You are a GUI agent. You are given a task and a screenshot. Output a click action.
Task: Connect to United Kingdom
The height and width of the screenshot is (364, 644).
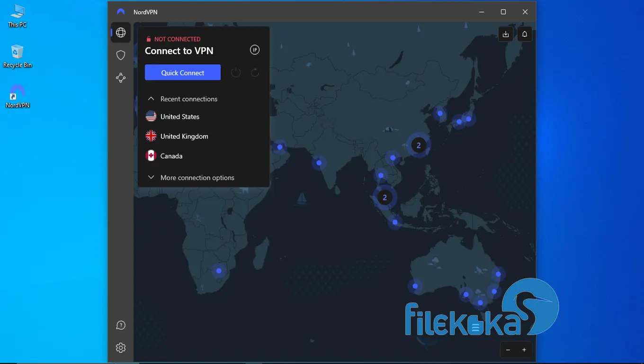(204, 136)
